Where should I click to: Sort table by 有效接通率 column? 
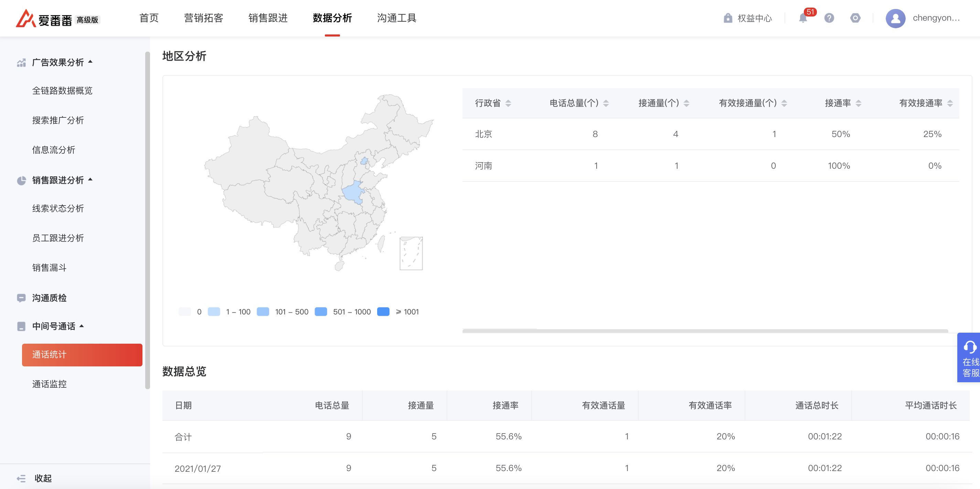point(950,103)
